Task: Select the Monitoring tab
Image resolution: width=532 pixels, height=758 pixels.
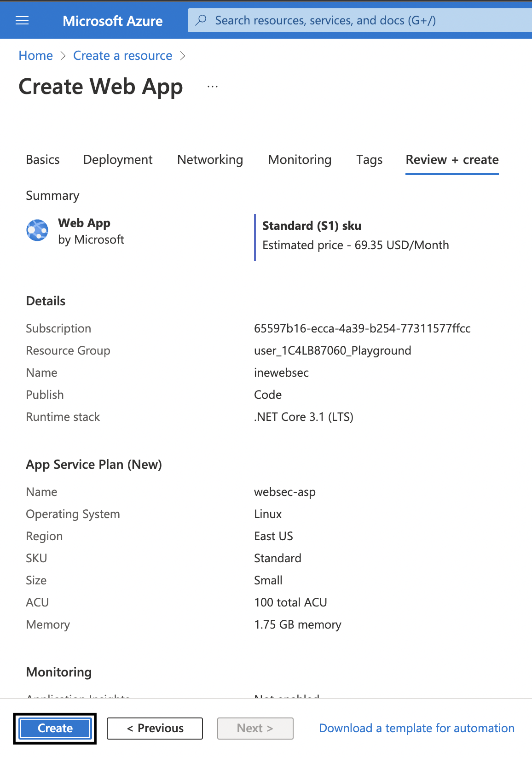Action: pyautogui.click(x=300, y=160)
